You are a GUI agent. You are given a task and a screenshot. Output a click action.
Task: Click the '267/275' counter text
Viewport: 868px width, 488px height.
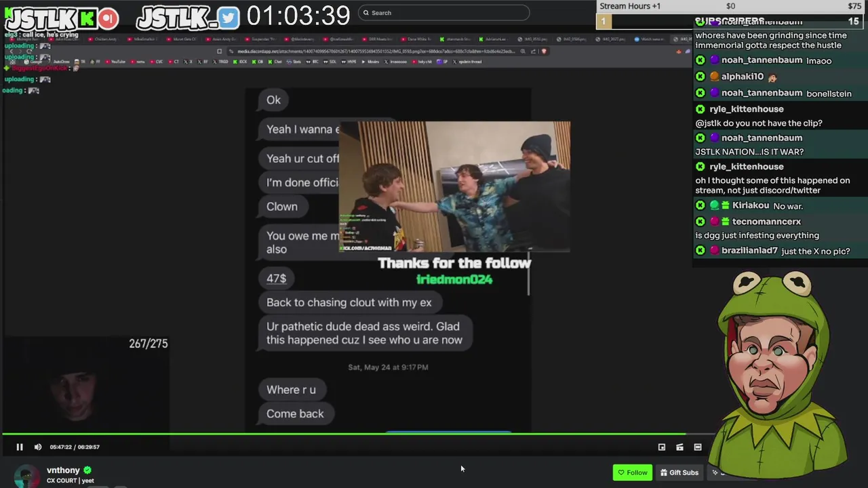(149, 344)
